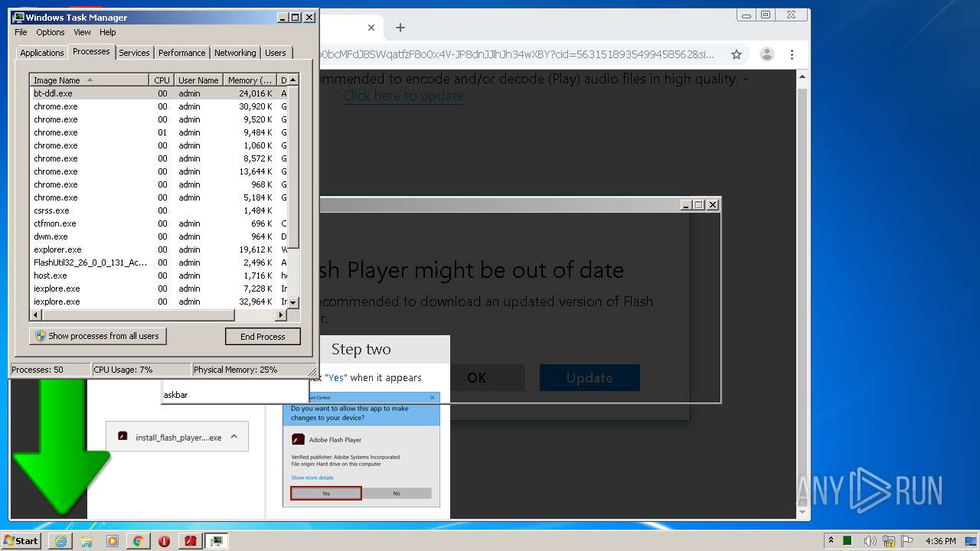The width and height of the screenshot is (980, 551).
Task: Switch to the Applications tab
Action: point(41,53)
